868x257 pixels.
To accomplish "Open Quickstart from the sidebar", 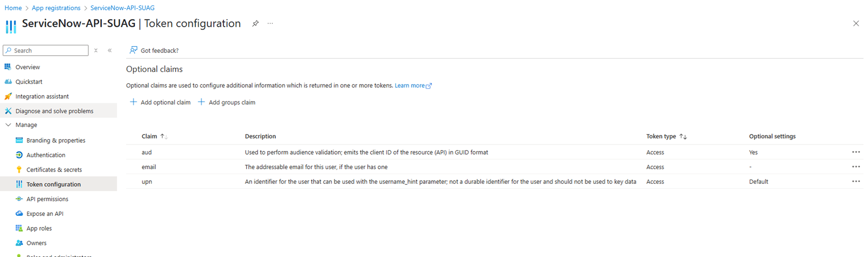I will coord(29,81).
